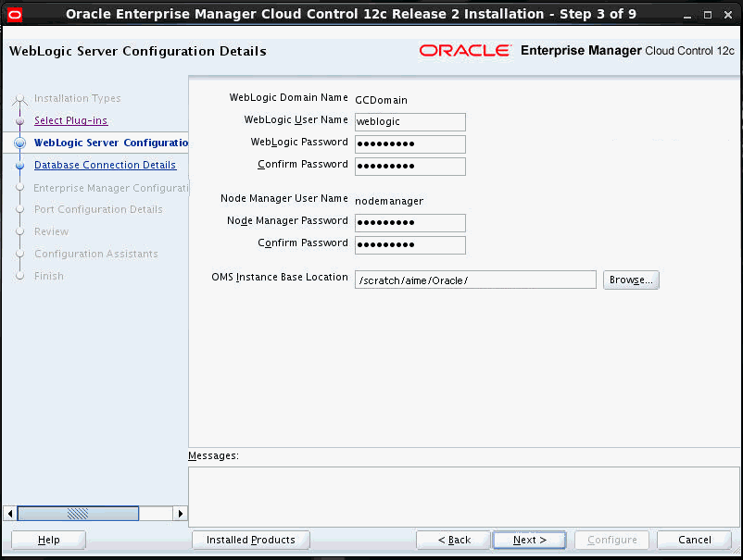Click the Database Connection Details step bullet icon
Viewport: 743px width, 560px height.
(19, 166)
